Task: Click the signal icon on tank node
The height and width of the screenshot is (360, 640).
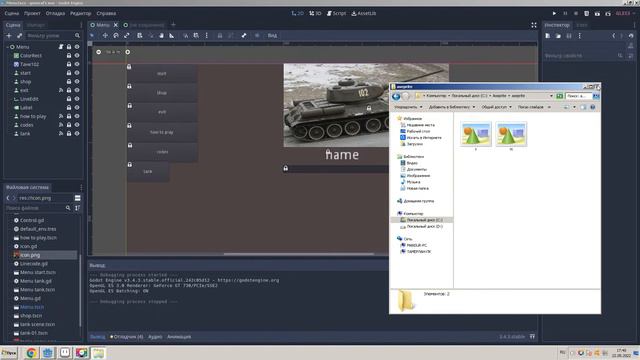Action: pos(61,133)
